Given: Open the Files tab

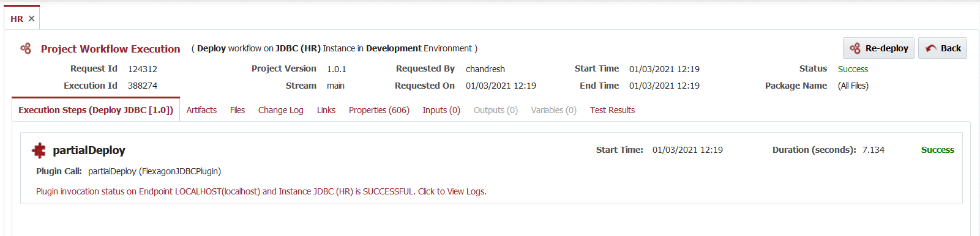Looking at the screenshot, I should [238, 110].
